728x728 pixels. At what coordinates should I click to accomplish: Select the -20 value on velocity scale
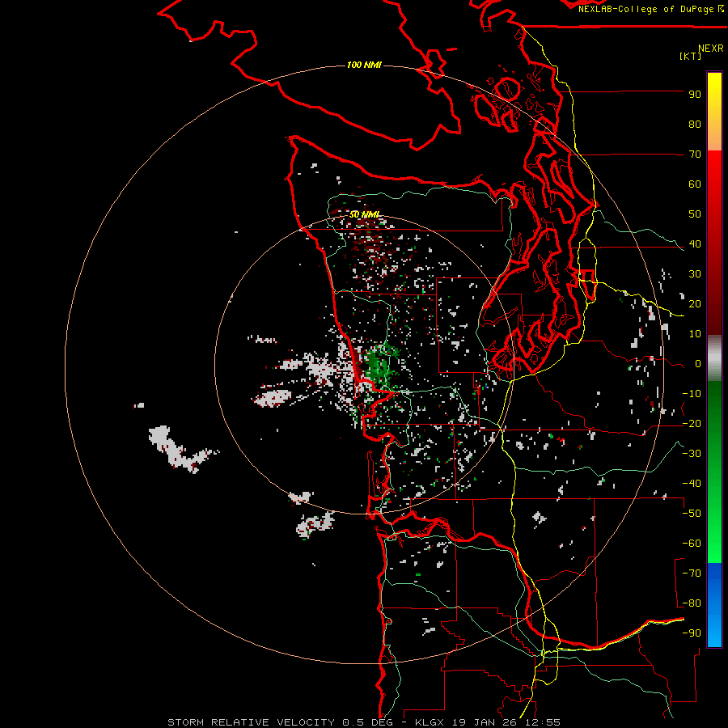point(692,424)
